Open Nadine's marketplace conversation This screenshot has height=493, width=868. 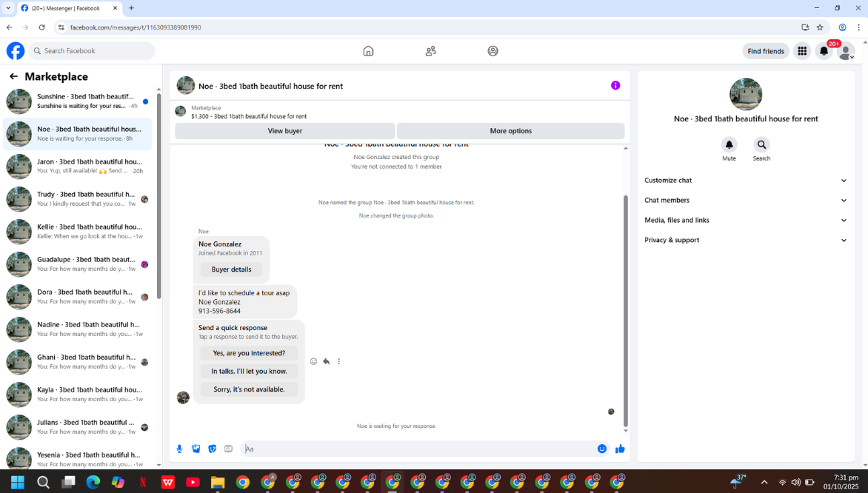point(78,329)
